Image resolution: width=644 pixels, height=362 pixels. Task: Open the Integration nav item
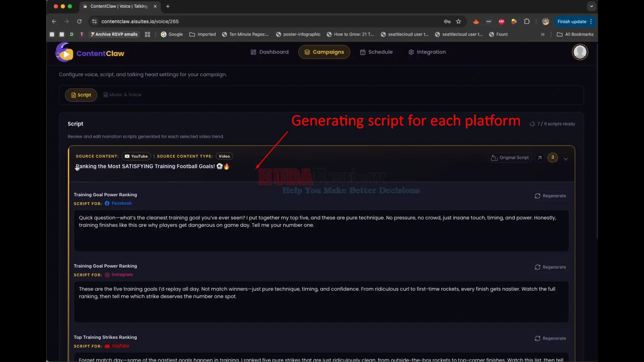click(x=427, y=52)
